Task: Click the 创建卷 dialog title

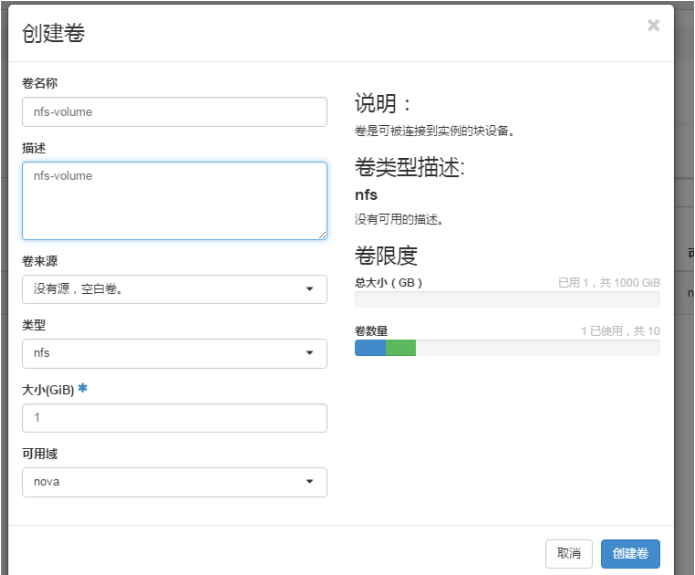Action: click(x=53, y=33)
